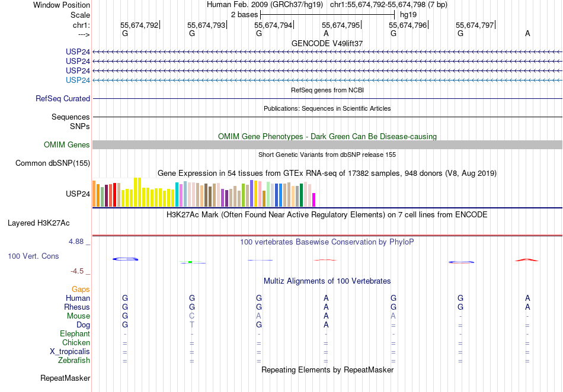Open Layered H3K27Ac track settings label

39,223
